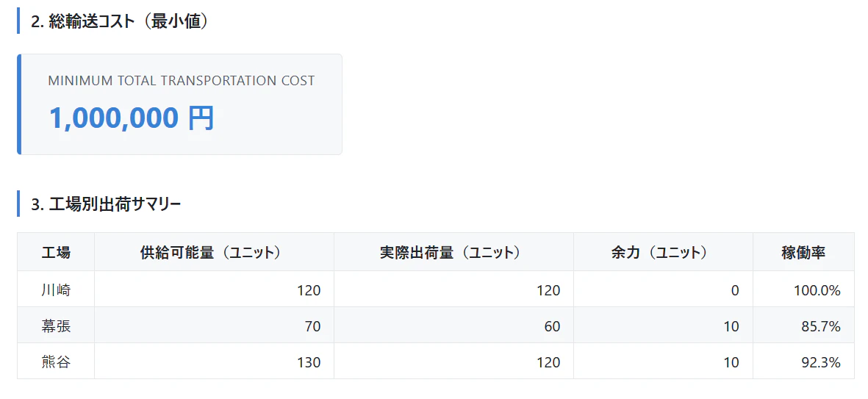Click the 余力（ユニット） column header
Image resolution: width=868 pixels, height=399 pixels.
pos(663,252)
